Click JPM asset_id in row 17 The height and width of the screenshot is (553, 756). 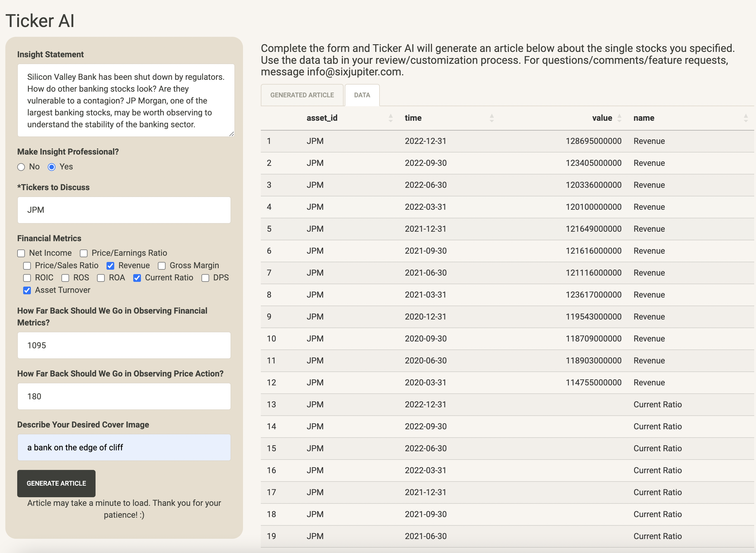[315, 492]
